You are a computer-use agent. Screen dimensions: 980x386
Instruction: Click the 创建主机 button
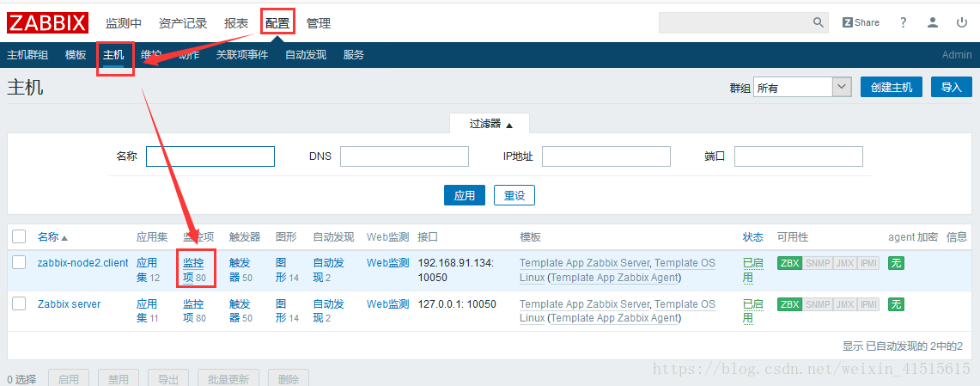(892, 87)
